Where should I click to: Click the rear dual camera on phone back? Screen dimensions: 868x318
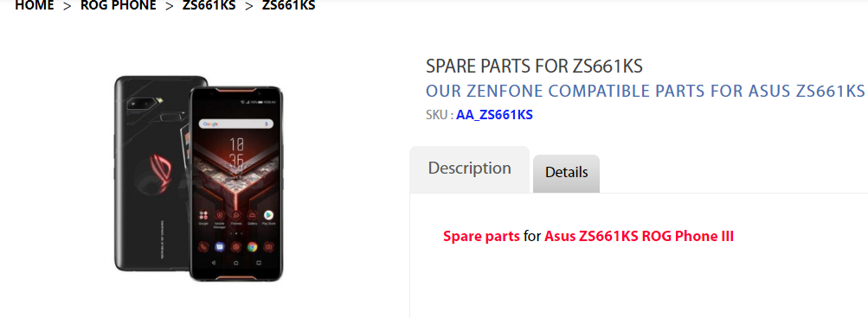[139, 104]
